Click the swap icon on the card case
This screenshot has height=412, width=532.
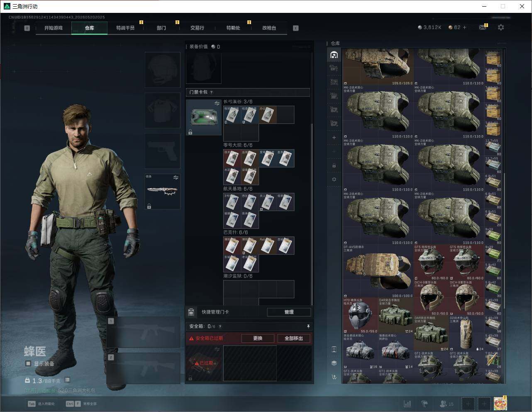pyautogui.click(x=217, y=103)
